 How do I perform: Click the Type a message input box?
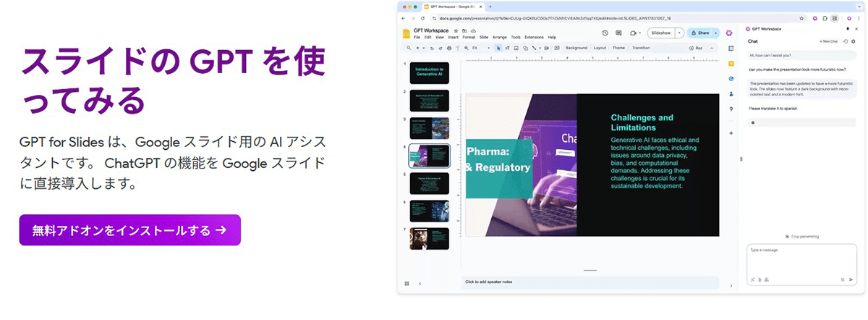(801, 264)
